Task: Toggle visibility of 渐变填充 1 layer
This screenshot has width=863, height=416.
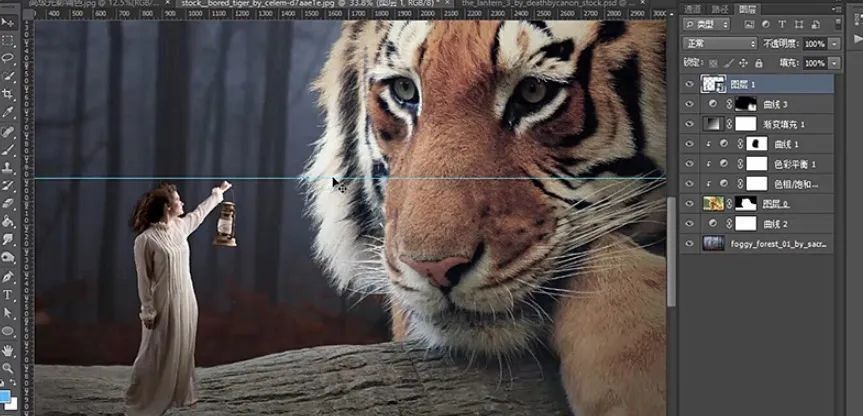Action: (689, 124)
